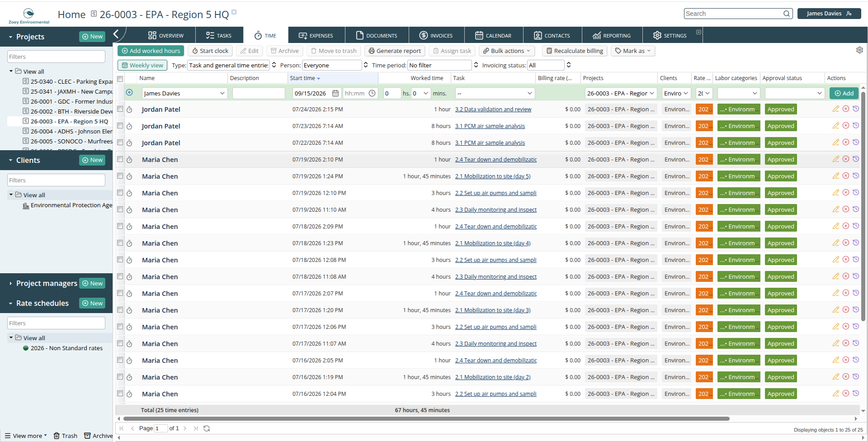Click the edit pencil for Jordan Patel 07/24/2026 entry
The width and height of the screenshot is (868, 442).
(835, 109)
